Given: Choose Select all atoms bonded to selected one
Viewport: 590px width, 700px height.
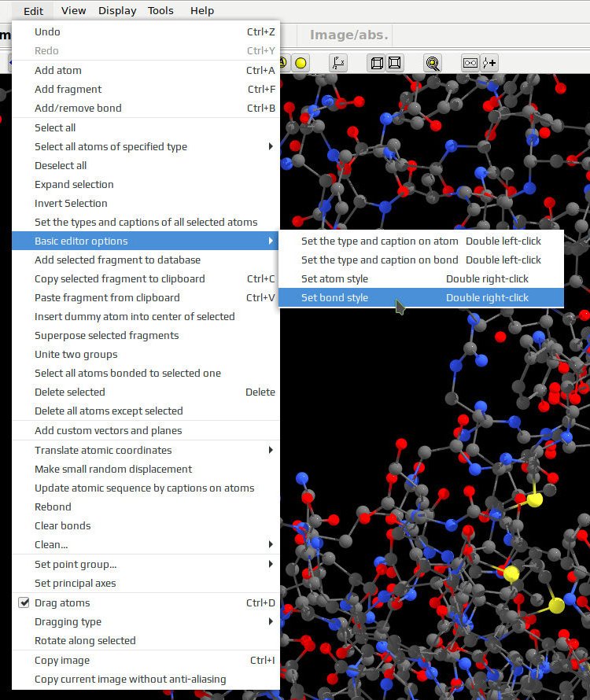Looking at the screenshot, I should [x=146, y=374].
